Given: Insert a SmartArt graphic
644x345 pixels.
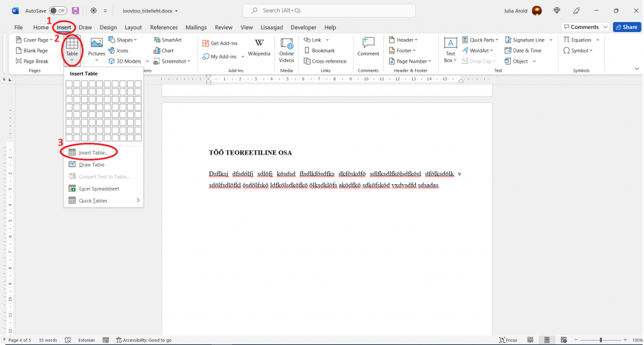Looking at the screenshot, I should 167,40.
